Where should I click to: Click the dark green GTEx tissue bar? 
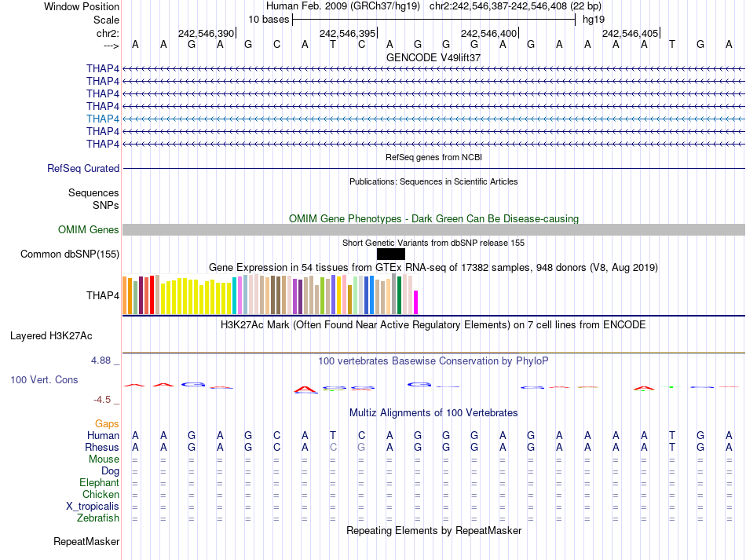pyautogui.click(x=399, y=295)
